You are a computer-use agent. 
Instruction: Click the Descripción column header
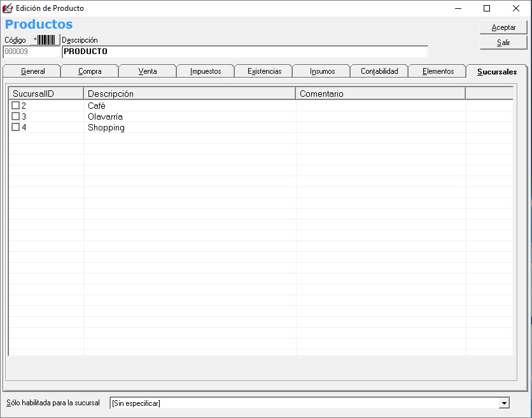pos(190,94)
